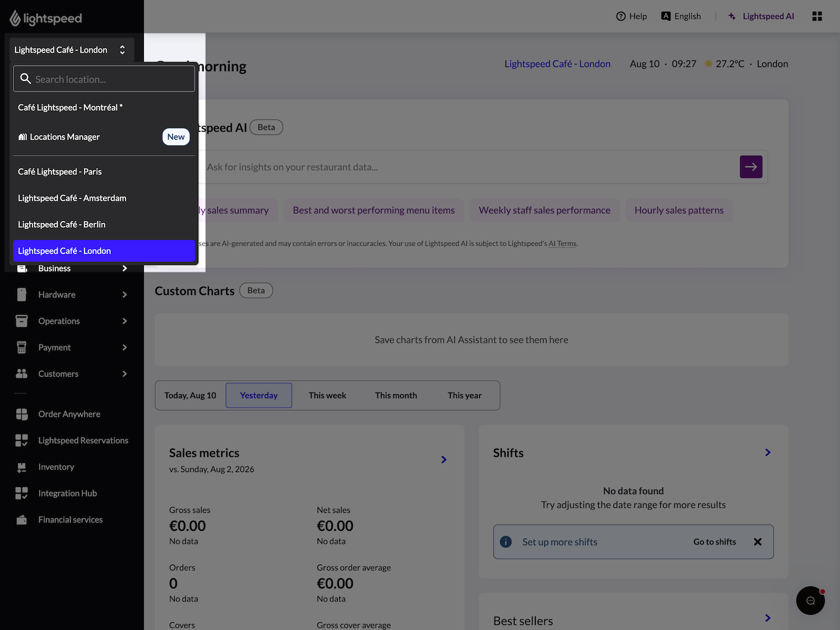Click the Help question mark icon

point(620,16)
